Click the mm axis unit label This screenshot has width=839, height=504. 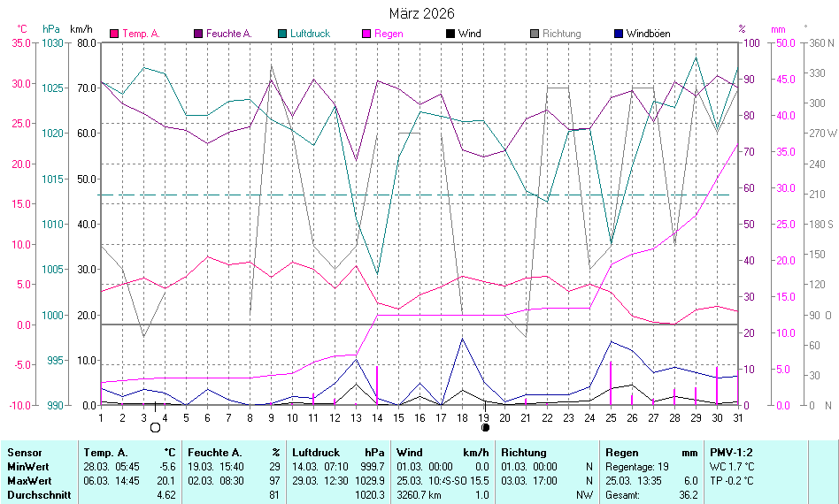click(778, 29)
